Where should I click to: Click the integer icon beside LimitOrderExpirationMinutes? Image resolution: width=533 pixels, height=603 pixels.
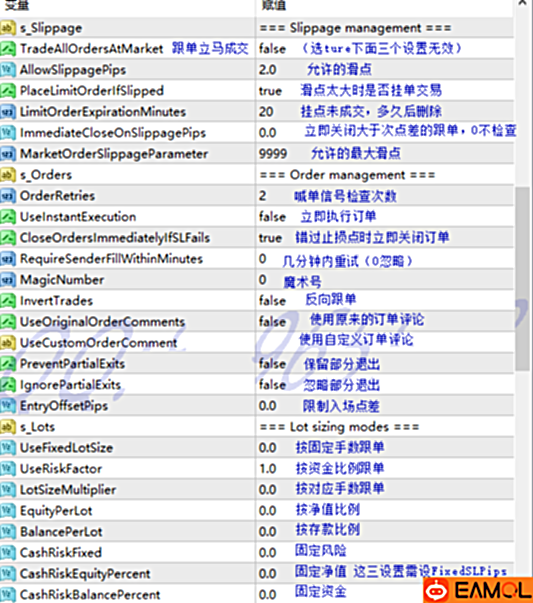[8, 112]
